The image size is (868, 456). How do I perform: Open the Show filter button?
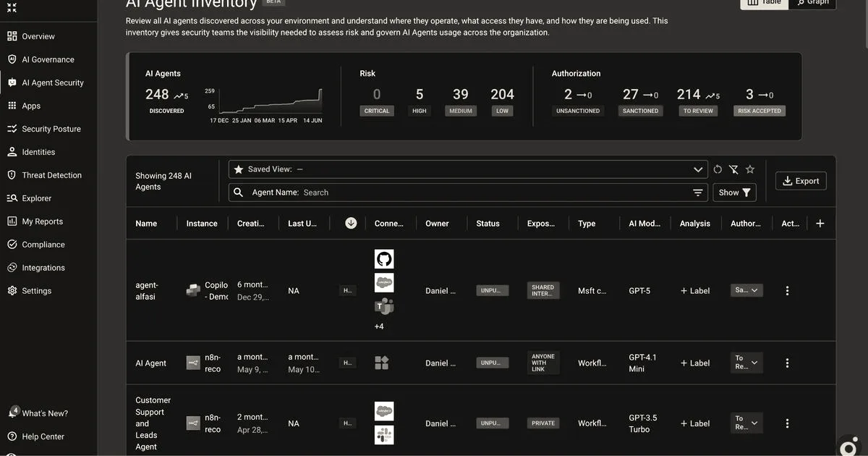(734, 193)
